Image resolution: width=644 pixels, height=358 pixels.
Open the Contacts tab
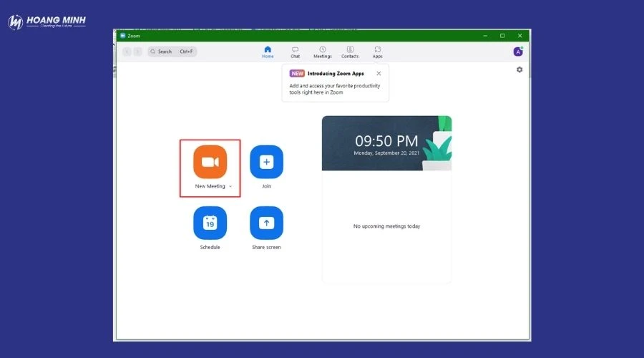(x=349, y=52)
